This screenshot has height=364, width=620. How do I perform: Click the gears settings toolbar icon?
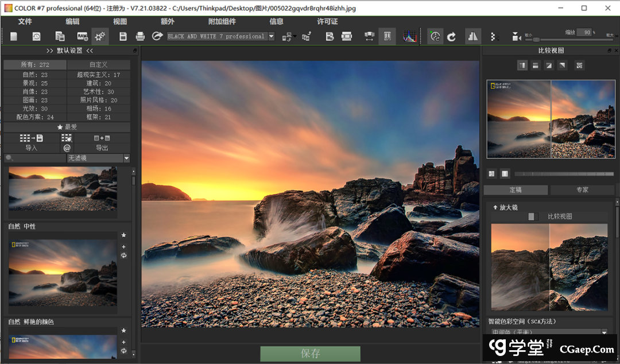[100, 36]
